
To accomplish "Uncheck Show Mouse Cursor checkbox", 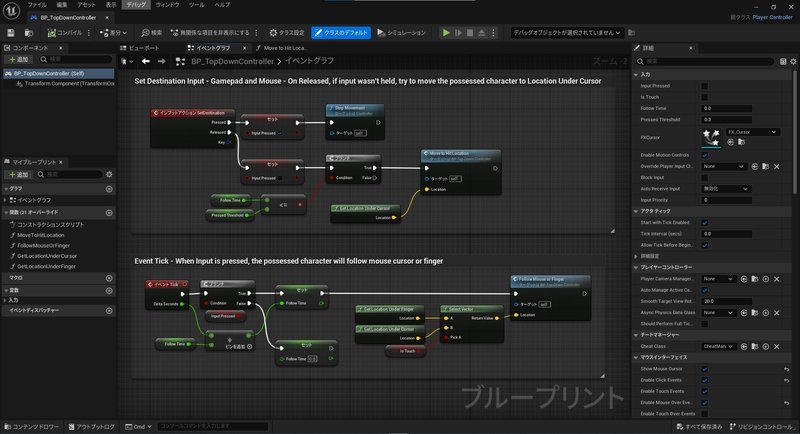I will click(705, 369).
